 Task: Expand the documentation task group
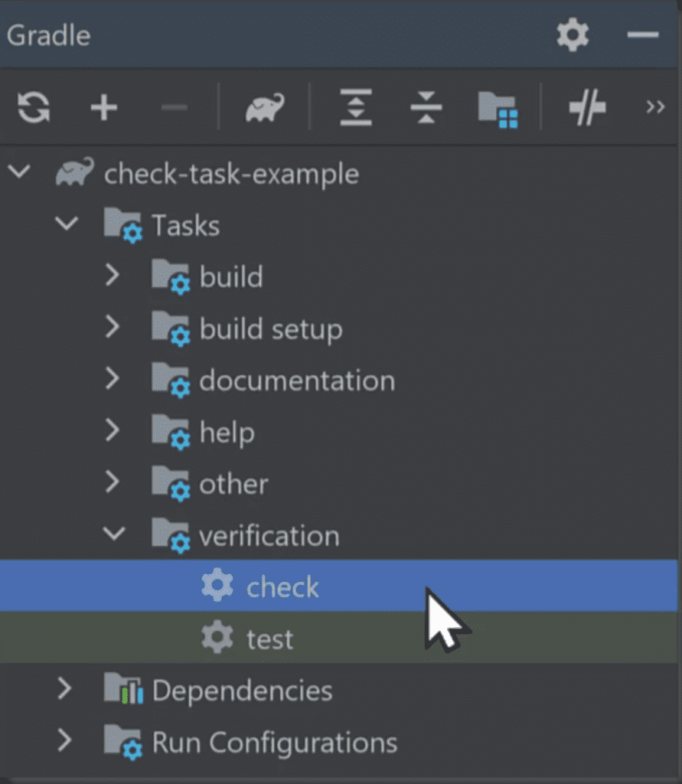pos(113,379)
